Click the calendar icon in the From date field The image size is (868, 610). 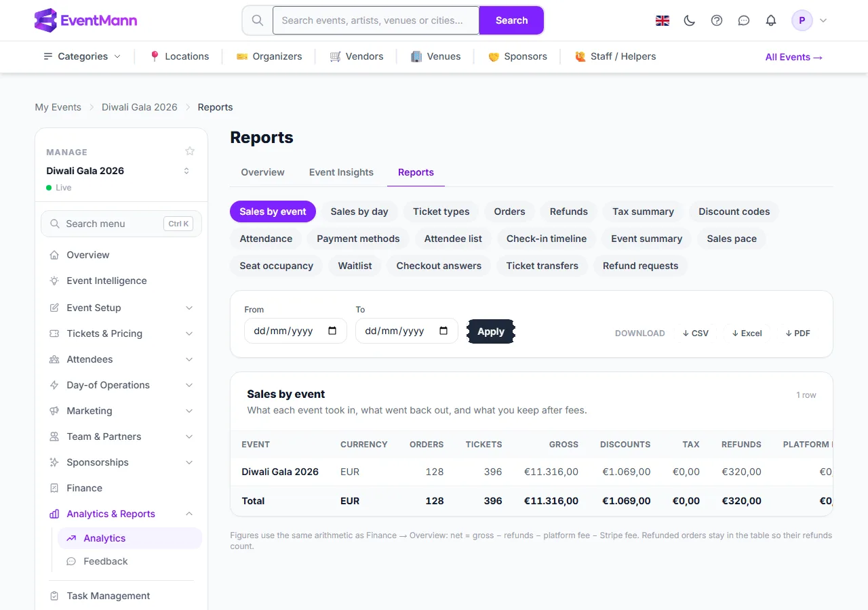[332, 331]
